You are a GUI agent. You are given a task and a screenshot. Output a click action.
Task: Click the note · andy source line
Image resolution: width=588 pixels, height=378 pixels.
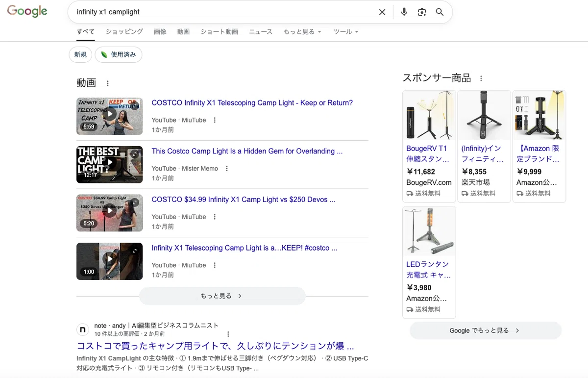click(156, 326)
